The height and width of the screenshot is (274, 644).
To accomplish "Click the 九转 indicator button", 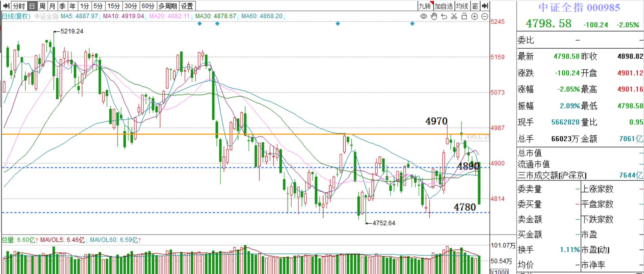I will pos(425,6).
